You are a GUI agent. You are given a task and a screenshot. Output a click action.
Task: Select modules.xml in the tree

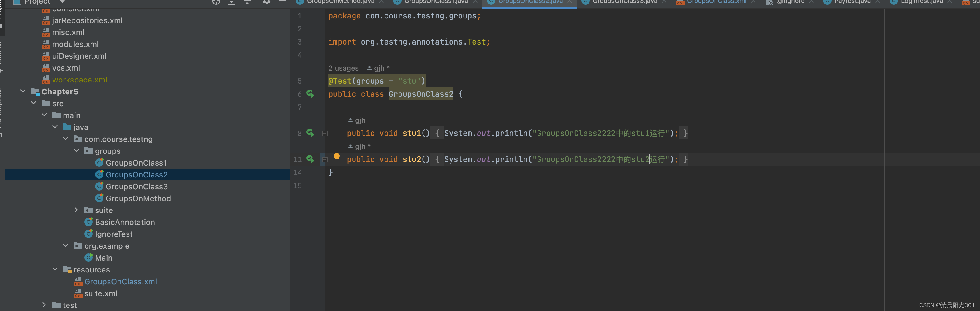pyautogui.click(x=75, y=44)
